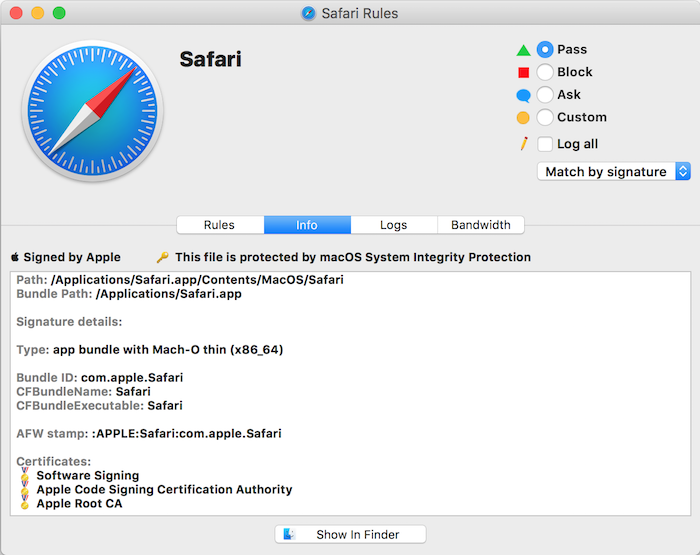700x555 pixels.
Task: Click the Signed by Apple label
Action: click(x=72, y=257)
